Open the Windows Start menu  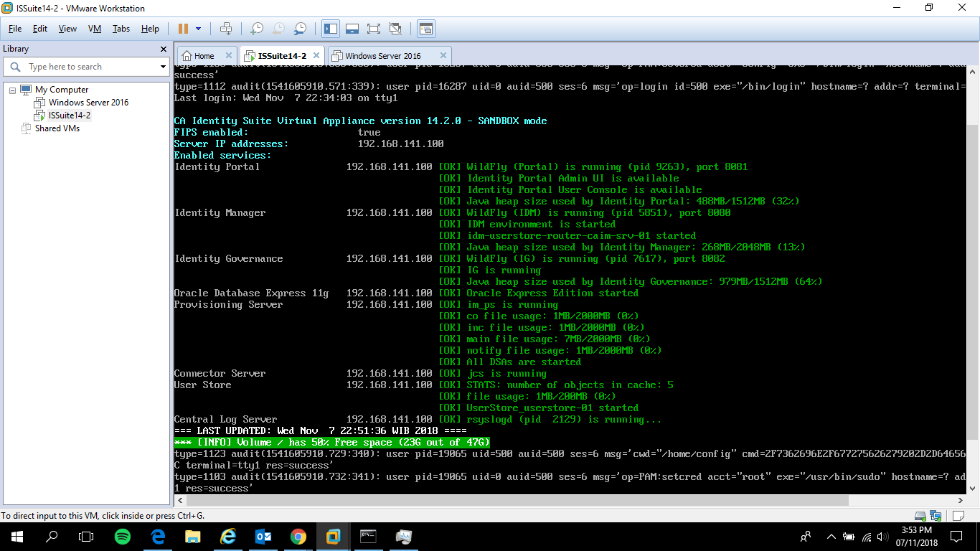(x=17, y=536)
